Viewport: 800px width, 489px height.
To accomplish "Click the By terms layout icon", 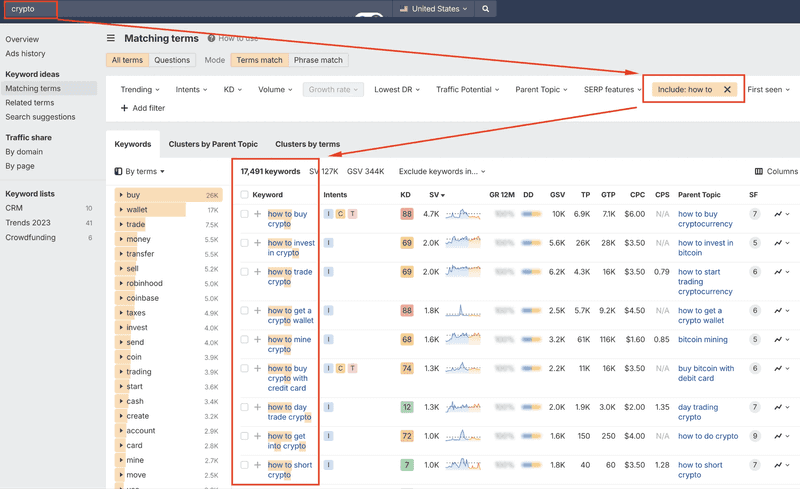I will pos(118,172).
